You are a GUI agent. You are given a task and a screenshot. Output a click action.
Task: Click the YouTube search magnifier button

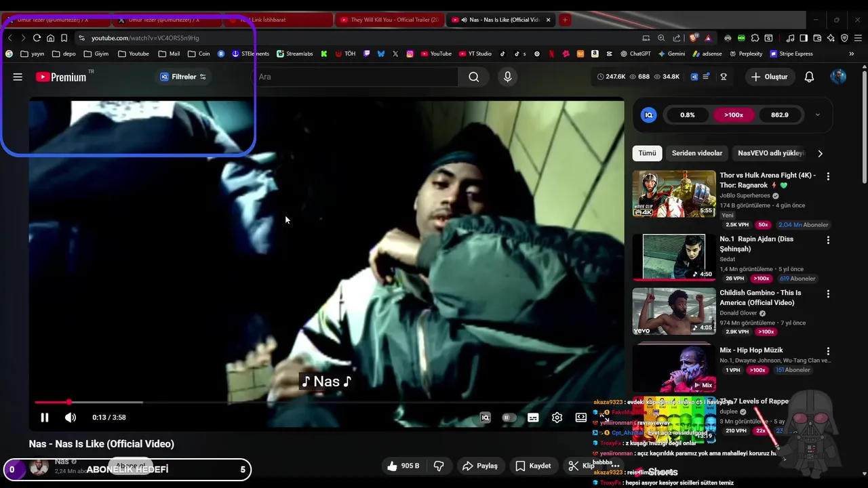click(x=474, y=77)
